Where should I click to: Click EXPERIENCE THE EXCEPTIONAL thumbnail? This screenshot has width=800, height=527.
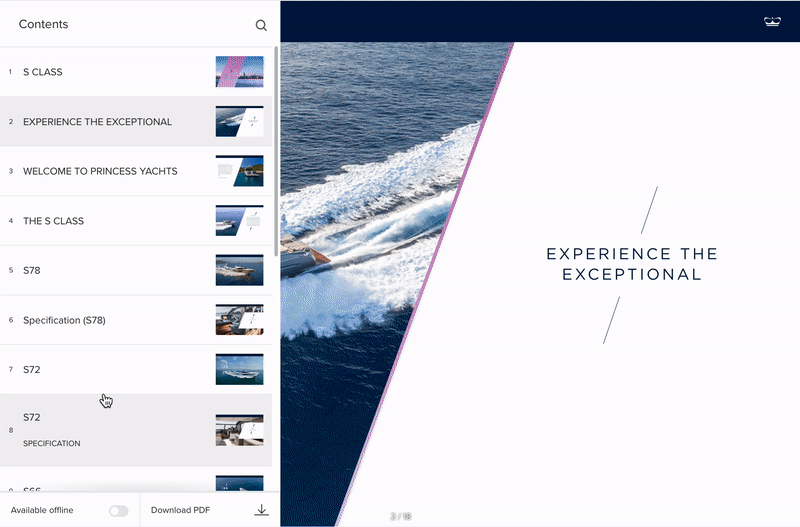coord(239,121)
